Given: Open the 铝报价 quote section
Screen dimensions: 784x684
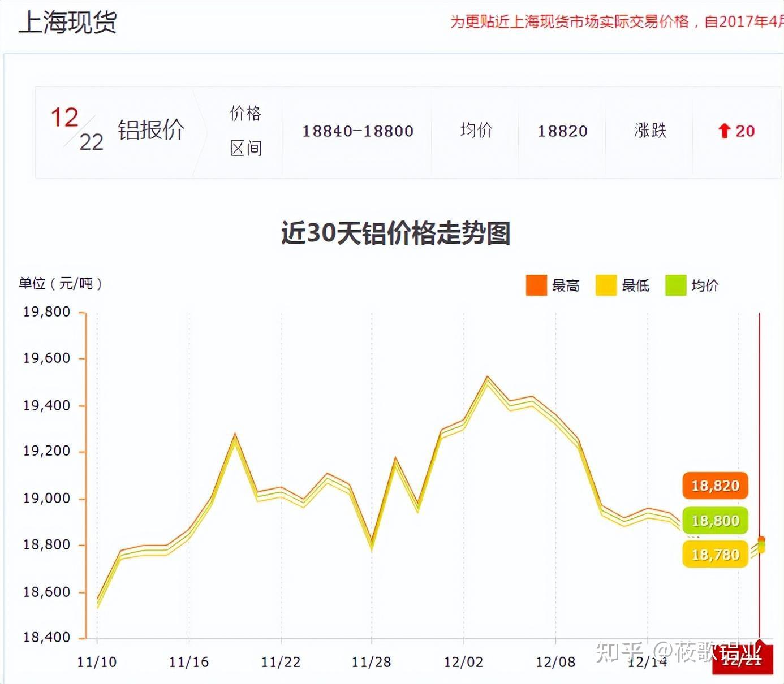Looking at the screenshot, I should (152, 129).
